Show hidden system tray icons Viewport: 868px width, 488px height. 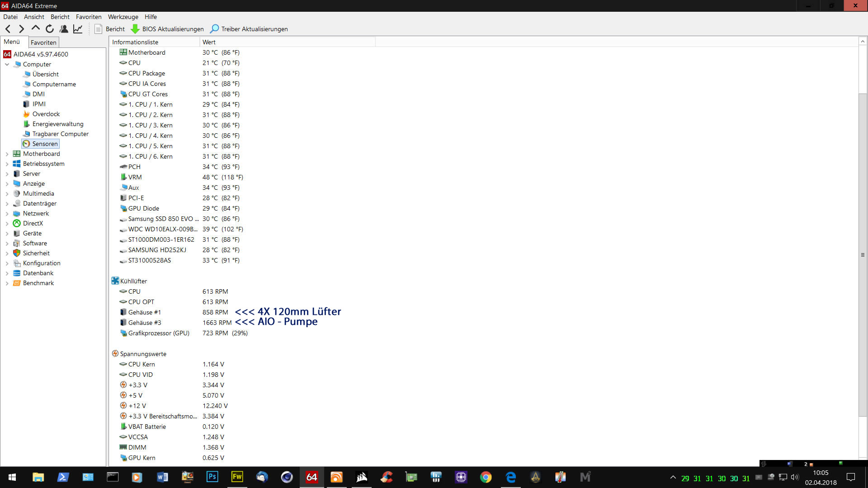pyautogui.click(x=673, y=477)
